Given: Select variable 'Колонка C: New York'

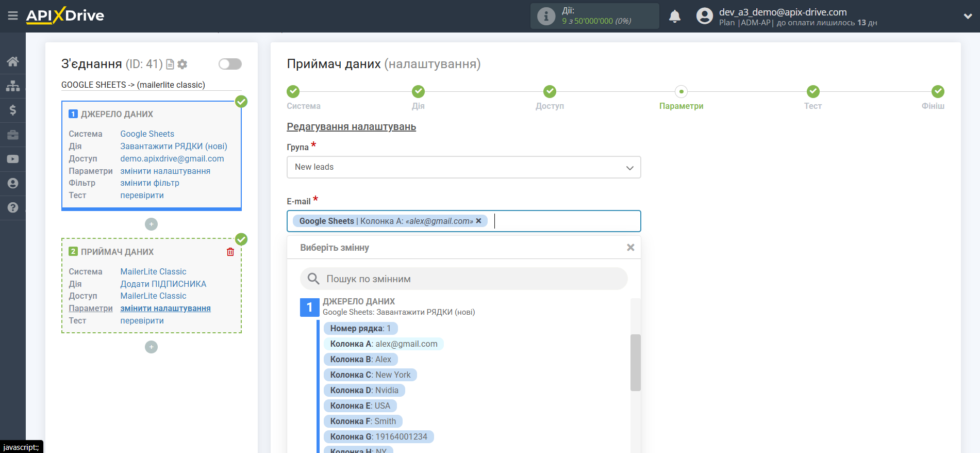Looking at the screenshot, I should click(x=370, y=375).
